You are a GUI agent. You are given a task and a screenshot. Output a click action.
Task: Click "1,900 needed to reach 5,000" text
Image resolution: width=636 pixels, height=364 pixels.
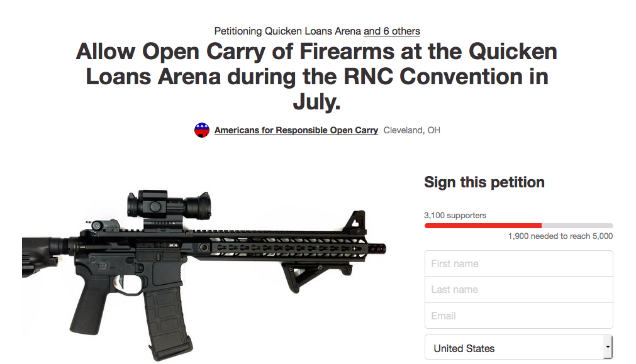tap(560, 236)
